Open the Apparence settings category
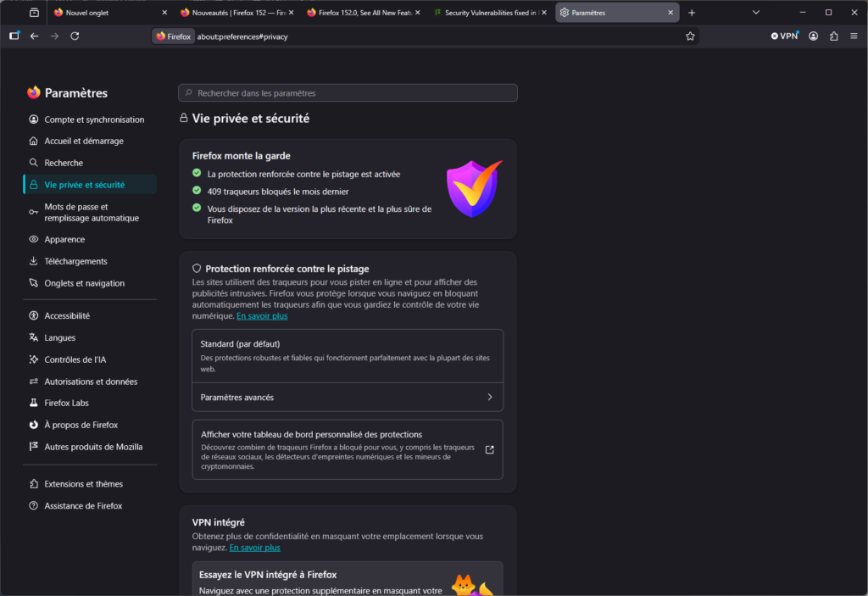The width and height of the screenshot is (868, 596). [90, 239]
